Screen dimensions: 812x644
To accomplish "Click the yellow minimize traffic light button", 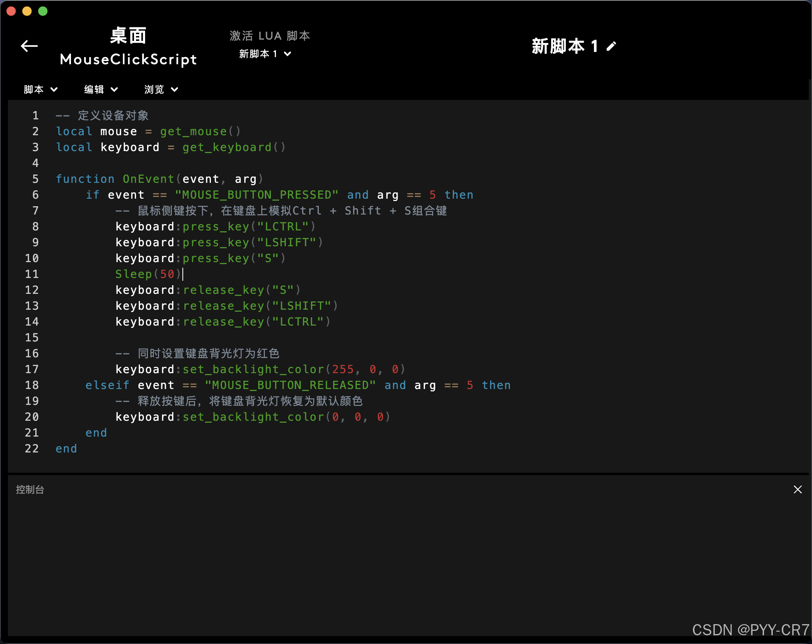I will click(x=27, y=11).
